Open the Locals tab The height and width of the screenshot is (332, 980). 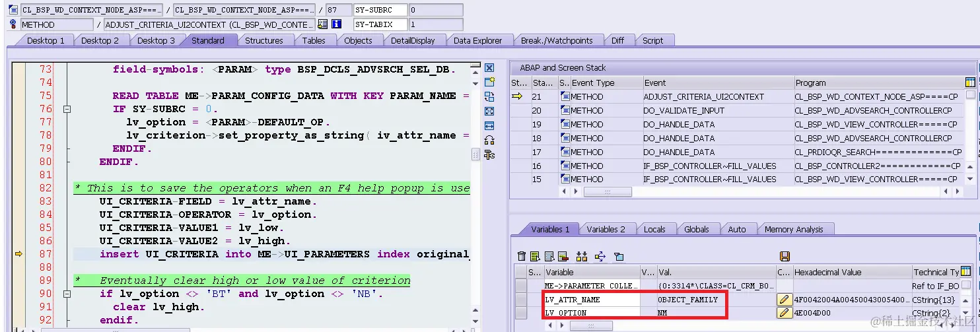point(654,229)
